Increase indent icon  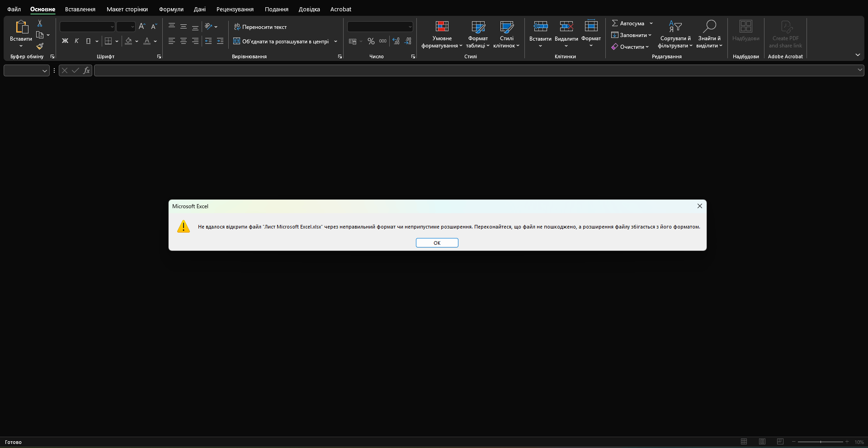coord(220,41)
